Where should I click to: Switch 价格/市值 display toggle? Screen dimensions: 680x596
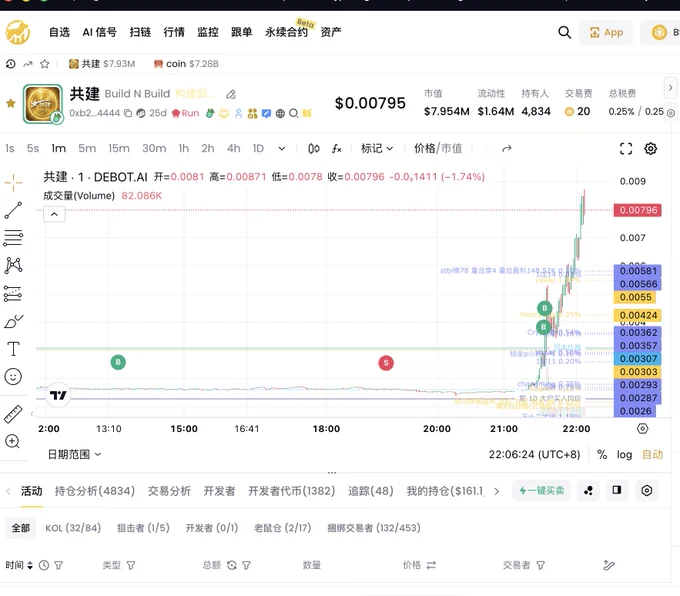click(x=438, y=149)
